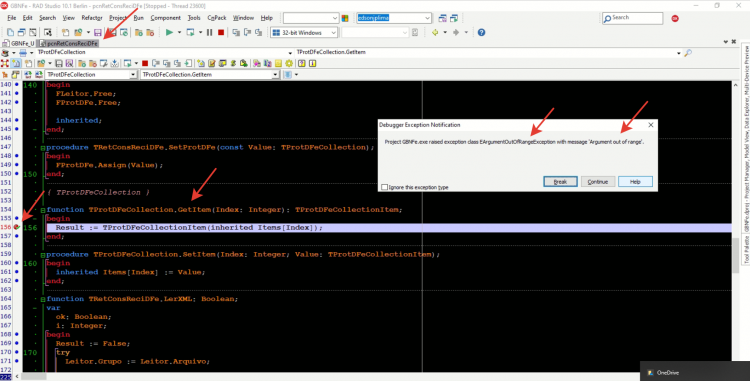Toggle a breakpoint on line 161 blue dot
The width and height of the screenshot is (750, 381).
pyautogui.click(x=17, y=272)
